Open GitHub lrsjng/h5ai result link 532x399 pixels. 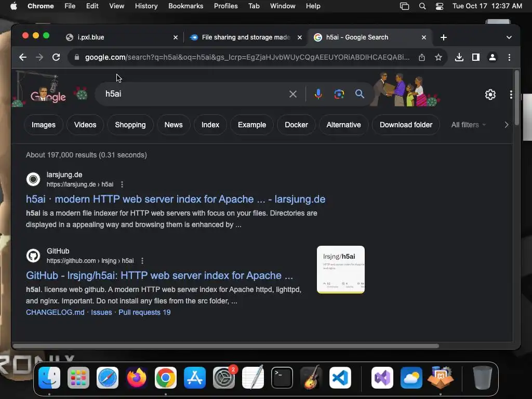[x=159, y=275]
